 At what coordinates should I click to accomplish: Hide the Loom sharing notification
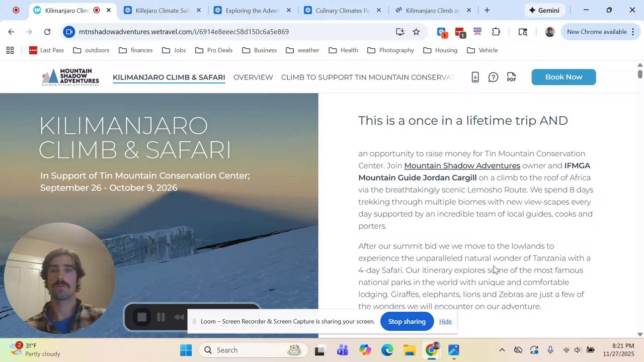pos(445,321)
